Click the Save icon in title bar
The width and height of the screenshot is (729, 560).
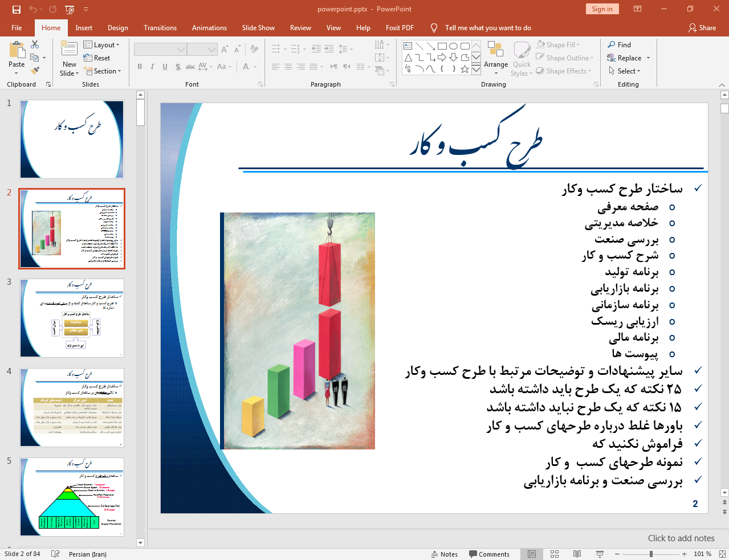click(16, 9)
